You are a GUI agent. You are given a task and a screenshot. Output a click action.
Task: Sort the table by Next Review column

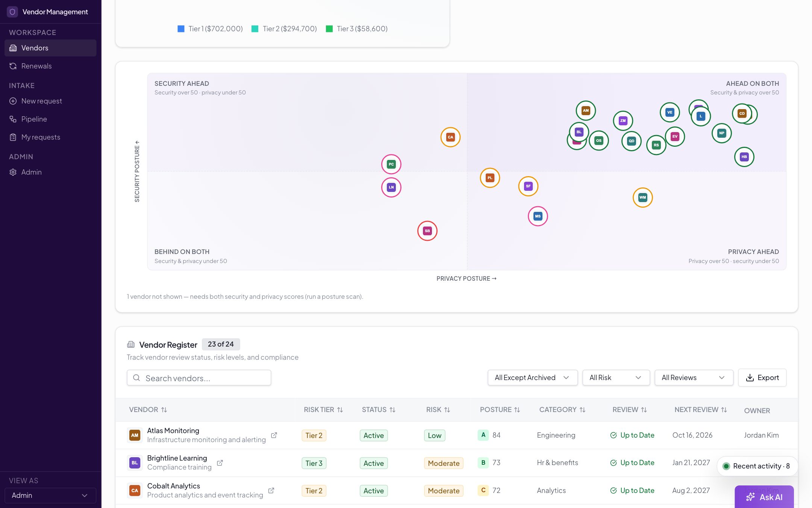701,410
